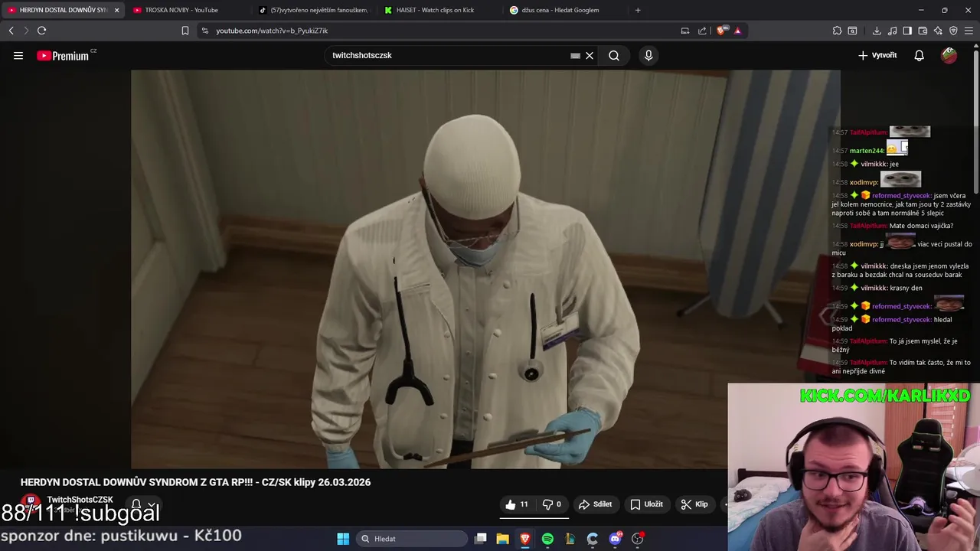980x551 pixels.
Task: Open the screen cast icon in address bar
Action: pos(684,31)
